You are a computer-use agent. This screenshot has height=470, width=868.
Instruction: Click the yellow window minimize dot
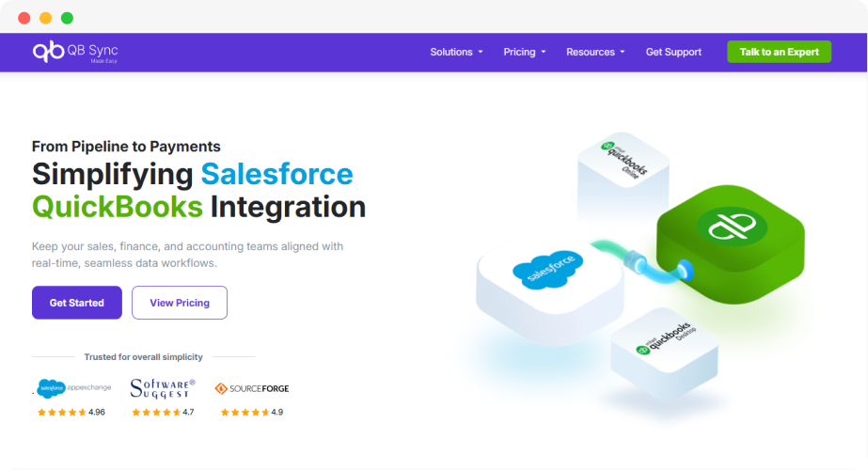pyautogui.click(x=45, y=18)
